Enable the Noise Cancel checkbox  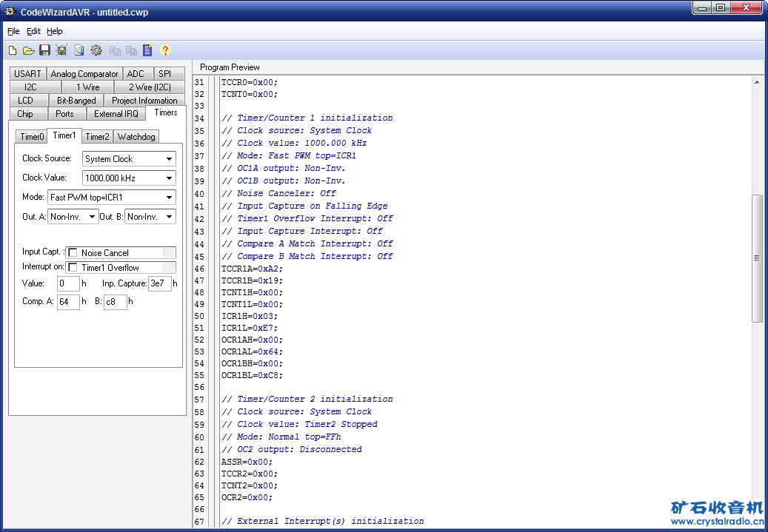coord(73,253)
